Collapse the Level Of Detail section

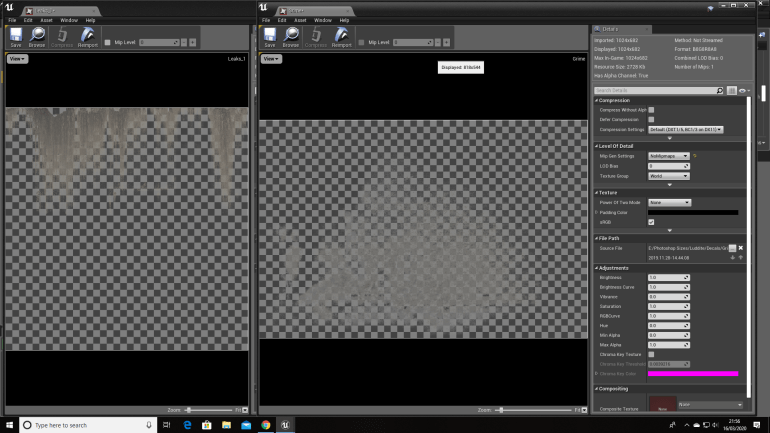597,146
